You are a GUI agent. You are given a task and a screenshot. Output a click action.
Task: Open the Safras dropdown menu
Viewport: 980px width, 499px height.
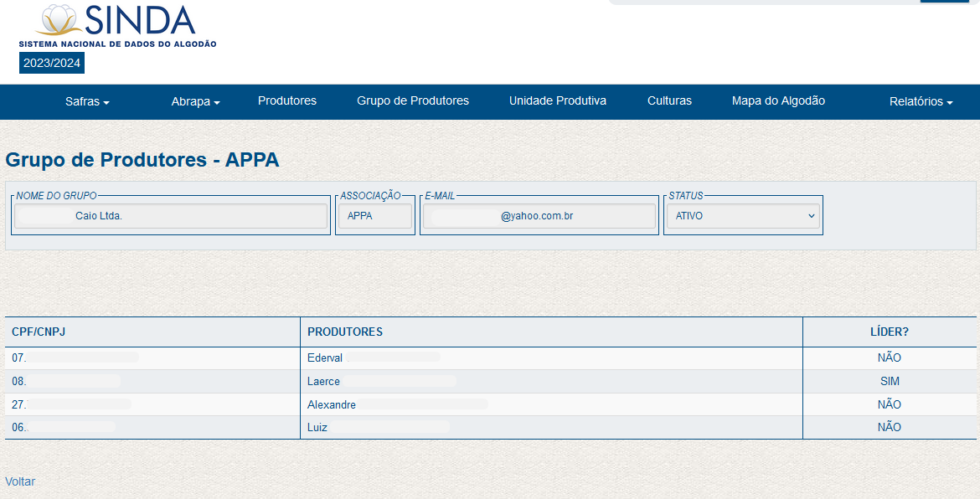[x=87, y=101]
